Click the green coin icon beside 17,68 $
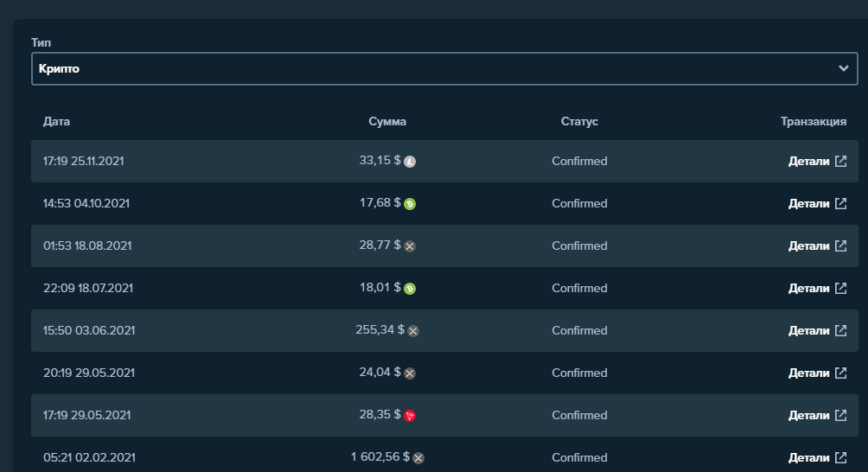 pos(410,204)
